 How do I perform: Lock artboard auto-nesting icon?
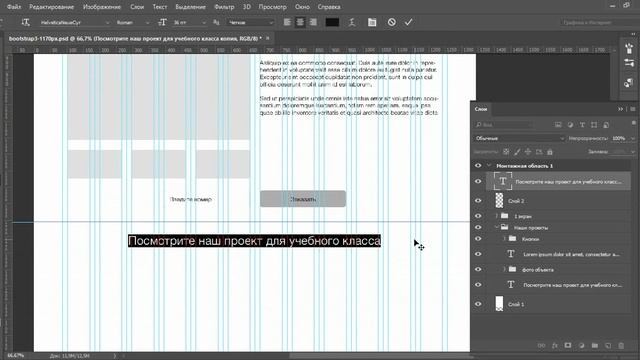point(539,152)
